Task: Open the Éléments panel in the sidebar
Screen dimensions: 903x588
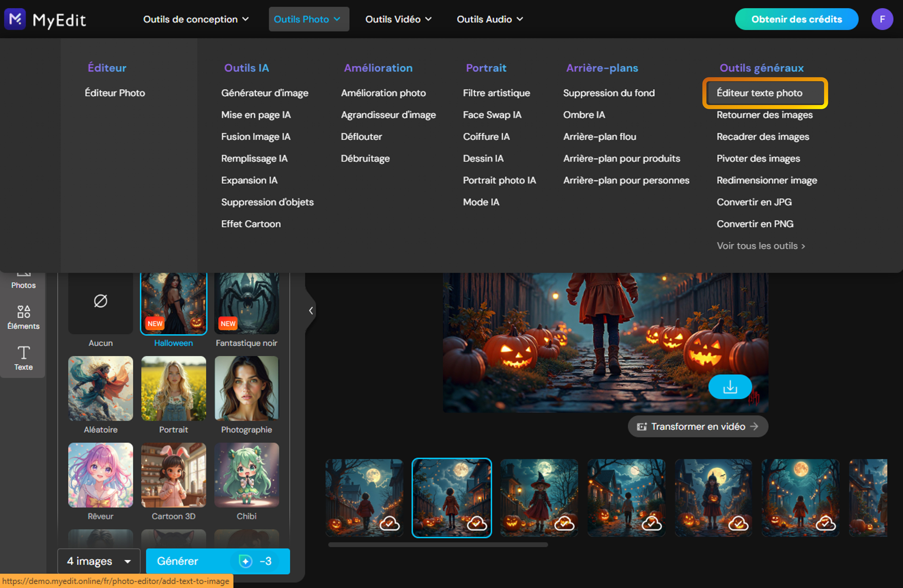Action: pos(23,318)
